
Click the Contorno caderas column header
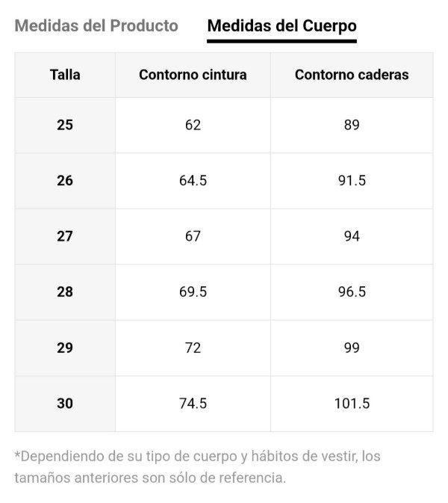coord(352,75)
